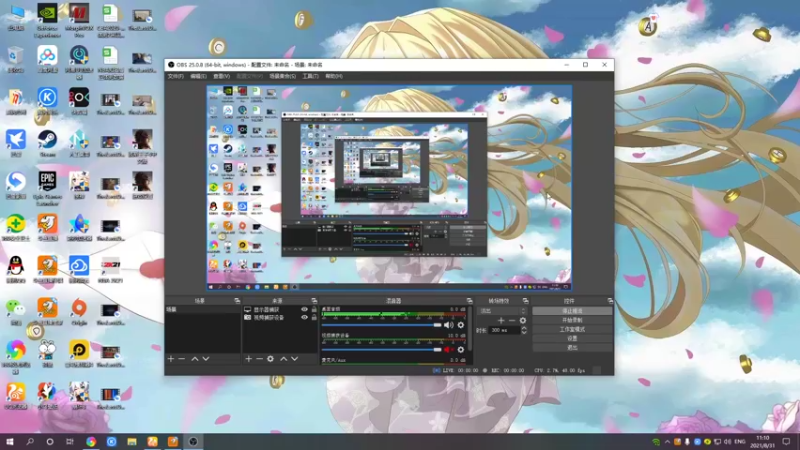Select the QQ penguin desktop icon
The image size is (800, 450).
(x=16, y=269)
